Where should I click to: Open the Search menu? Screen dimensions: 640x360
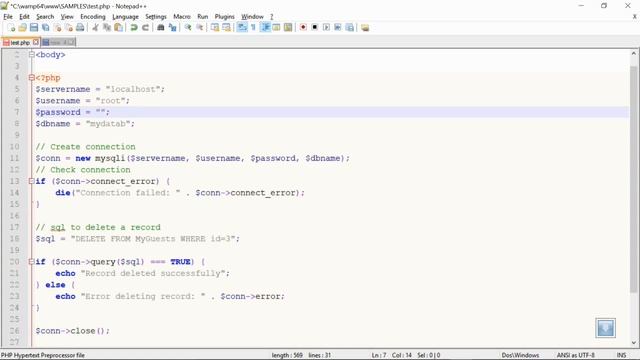[45, 17]
